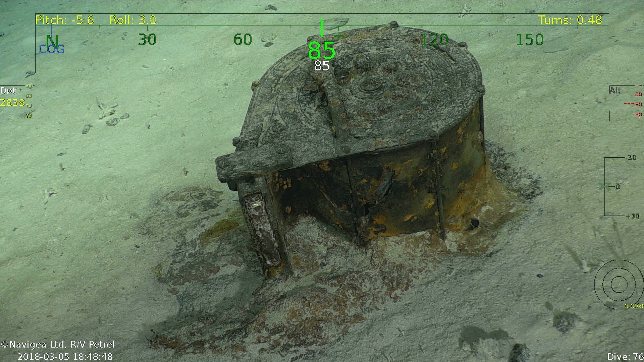The image size is (644, 362).
Task: Click the 120 degree compass tick label
Action: [434, 40]
